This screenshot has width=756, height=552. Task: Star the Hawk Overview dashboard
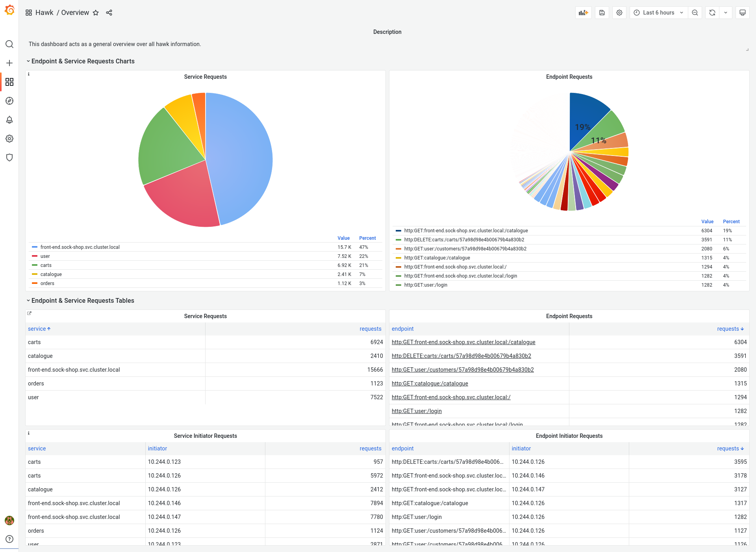point(96,13)
